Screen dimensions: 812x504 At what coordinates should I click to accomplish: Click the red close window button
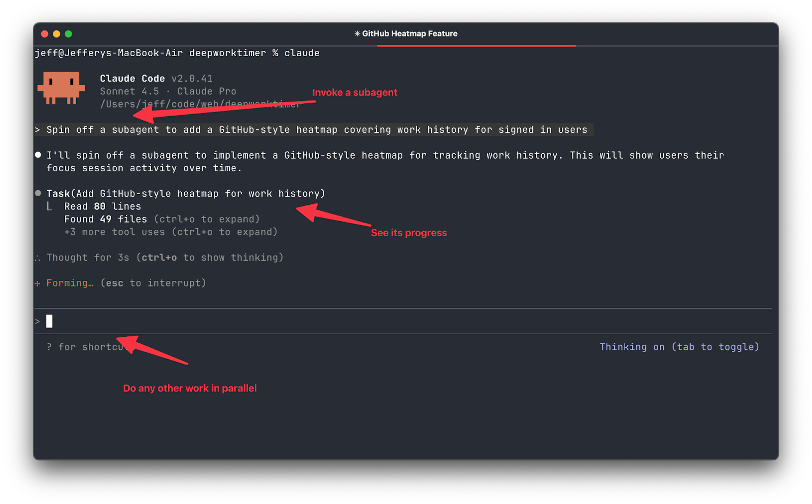(x=45, y=34)
